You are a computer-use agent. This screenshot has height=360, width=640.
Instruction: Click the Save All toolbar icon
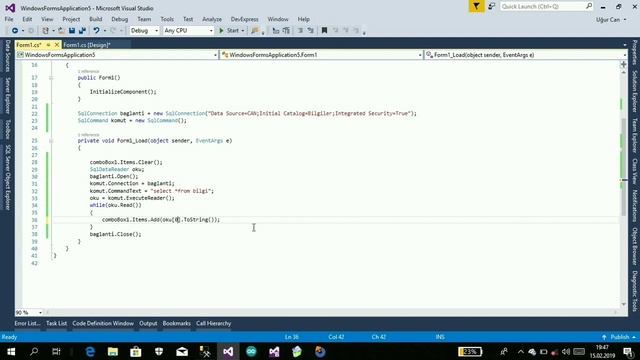tap(82, 31)
